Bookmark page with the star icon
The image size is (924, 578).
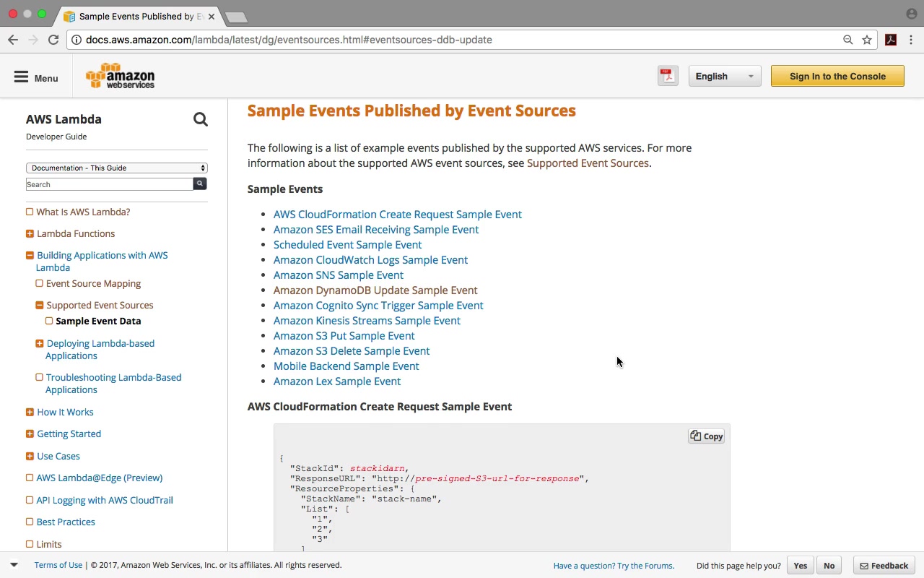coord(867,40)
